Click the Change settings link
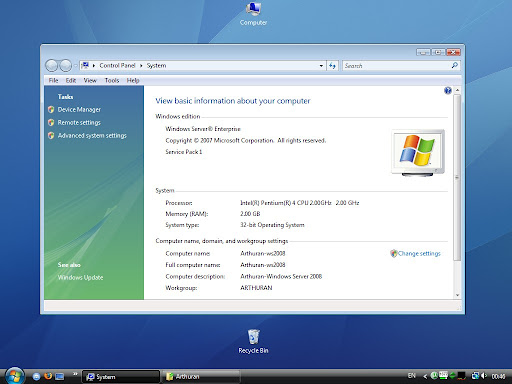The image size is (512, 384). pos(419,253)
